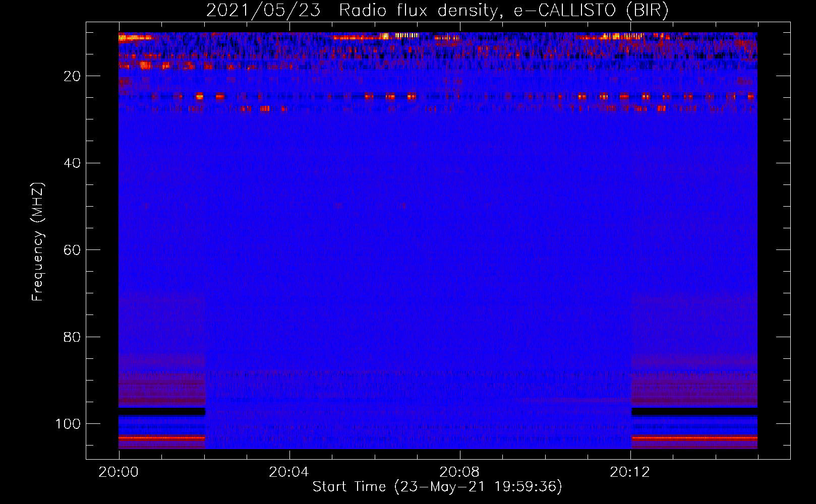Click the 20:12 time tick label
This screenshot has height=504, width=816.
click(630, 472)
